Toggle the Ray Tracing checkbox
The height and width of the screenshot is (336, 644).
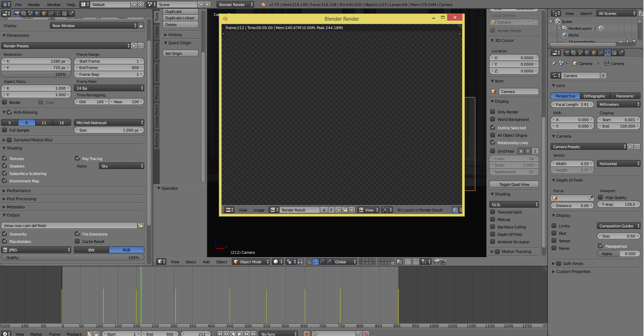(77, 158)
